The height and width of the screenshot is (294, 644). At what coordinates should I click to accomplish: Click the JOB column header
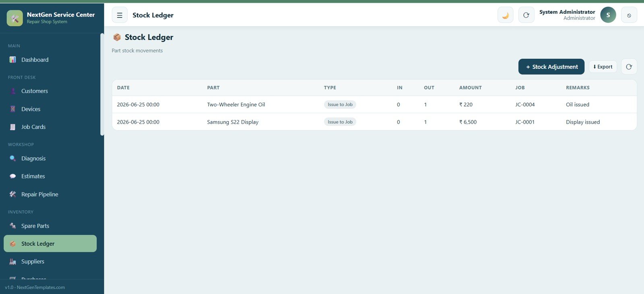[x=520, y=88]
